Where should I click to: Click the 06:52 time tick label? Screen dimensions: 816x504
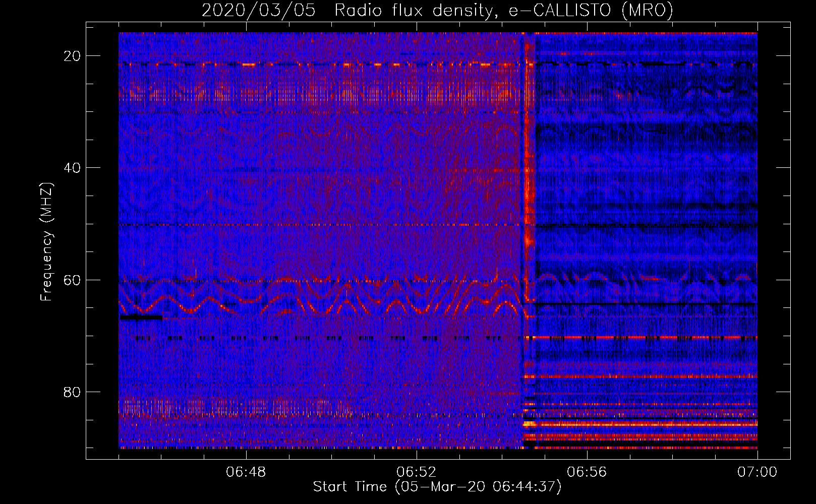tap(417, 472)
